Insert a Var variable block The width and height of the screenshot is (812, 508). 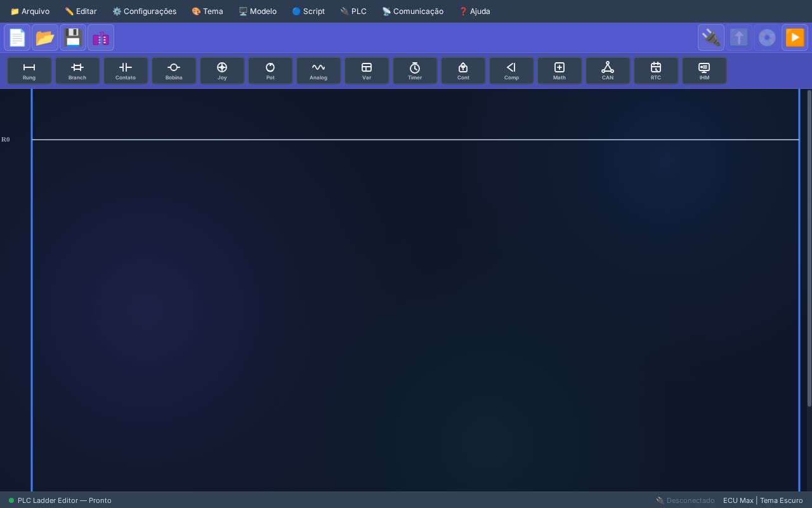tap(367, 70)
